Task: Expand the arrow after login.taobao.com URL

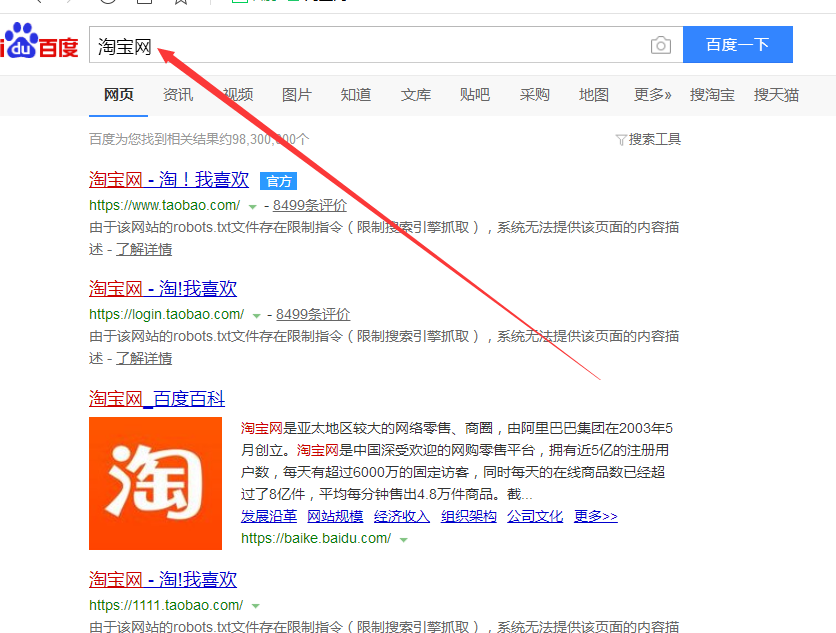Action: pyautogui.click(x=256, y=316)
